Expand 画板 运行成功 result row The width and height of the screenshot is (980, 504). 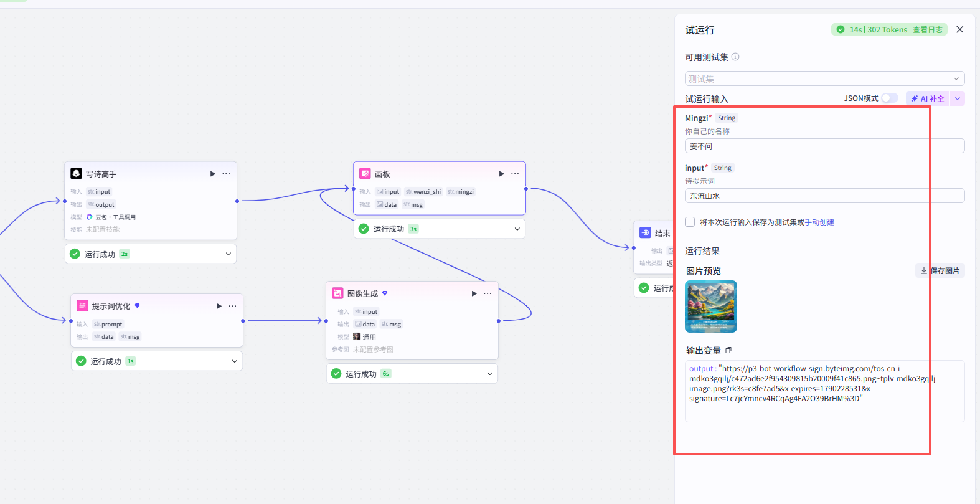[517, 229]
